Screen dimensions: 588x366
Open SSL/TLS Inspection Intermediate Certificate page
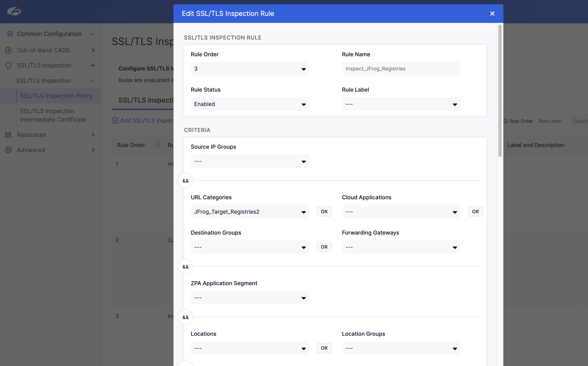coord(53,115)
